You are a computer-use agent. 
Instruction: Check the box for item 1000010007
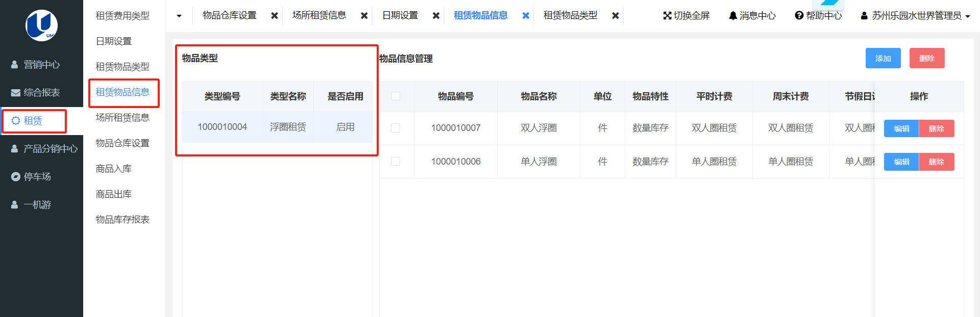point(396,128)
